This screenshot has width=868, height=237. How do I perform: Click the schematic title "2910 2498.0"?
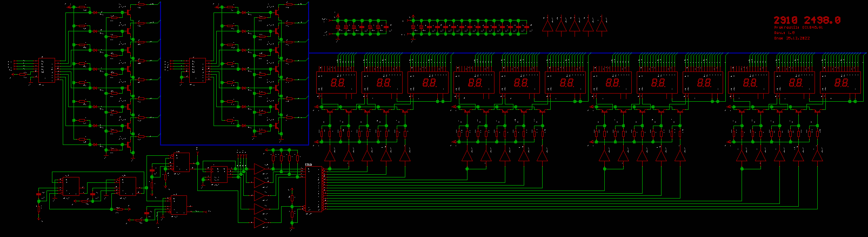click(x=806, y=20)
